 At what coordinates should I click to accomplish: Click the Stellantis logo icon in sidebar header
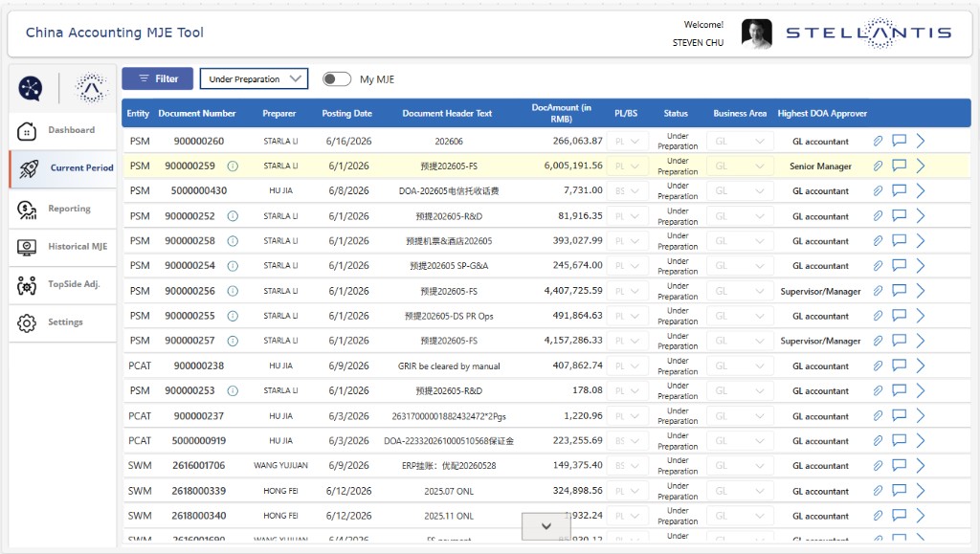coord(91,87)
